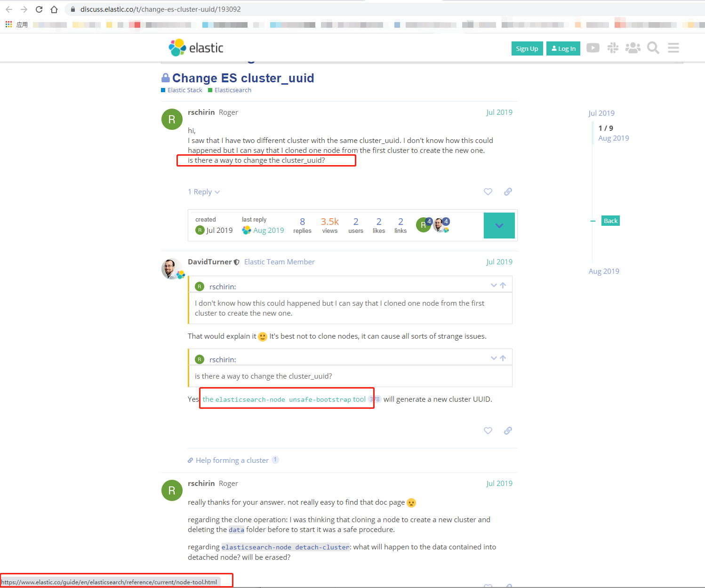Open the Elastic Stack category
The width and height of the screenshot is (705, 588).
[182, 90]
